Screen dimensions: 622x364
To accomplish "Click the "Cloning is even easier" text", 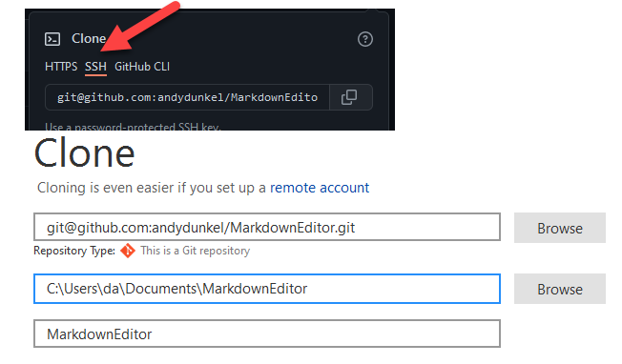I will pos(151,188).
